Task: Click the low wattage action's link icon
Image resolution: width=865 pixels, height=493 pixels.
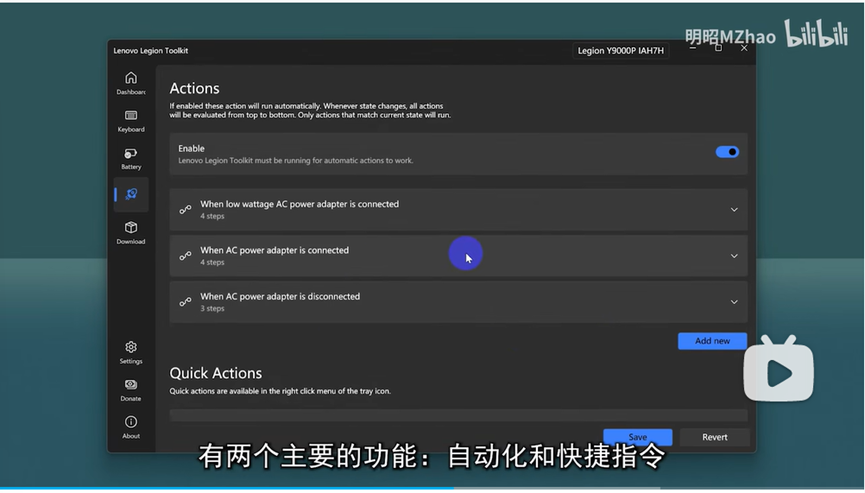Action: (185, 210)
